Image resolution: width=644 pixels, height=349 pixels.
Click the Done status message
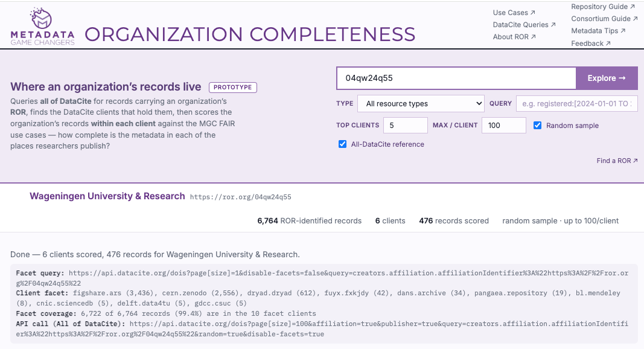[x=155, y=254]
